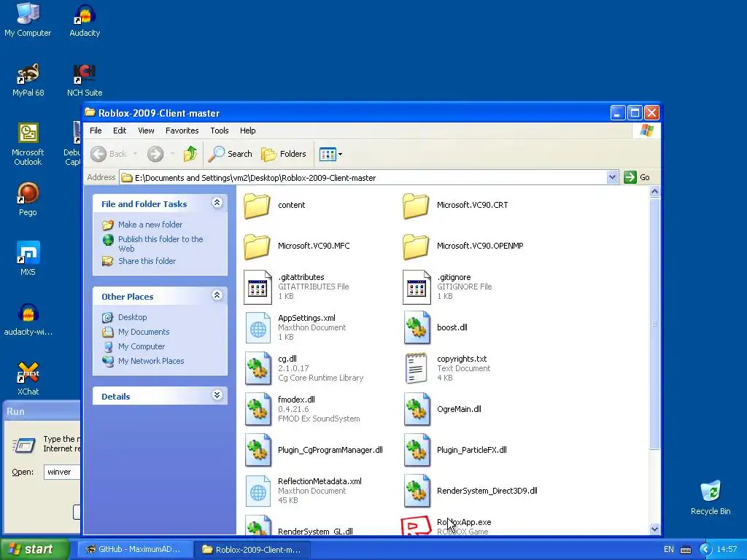
Task: Go to My Network Places link
Action: pos(151,361)
